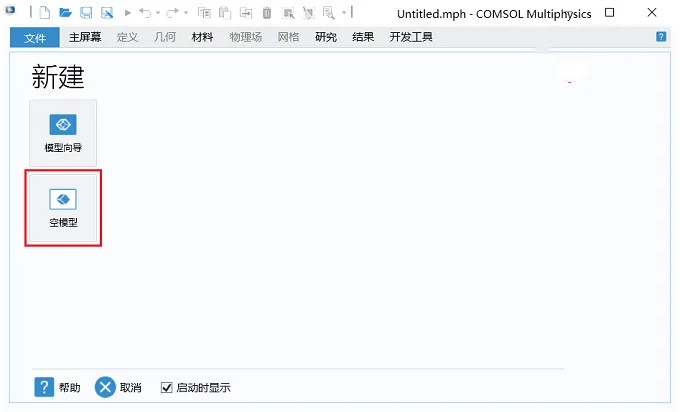Image resolution: width=680 pixels, height=412 pixels.
Task: Open the undo history dropdown arrow
Action: [158, 13]
